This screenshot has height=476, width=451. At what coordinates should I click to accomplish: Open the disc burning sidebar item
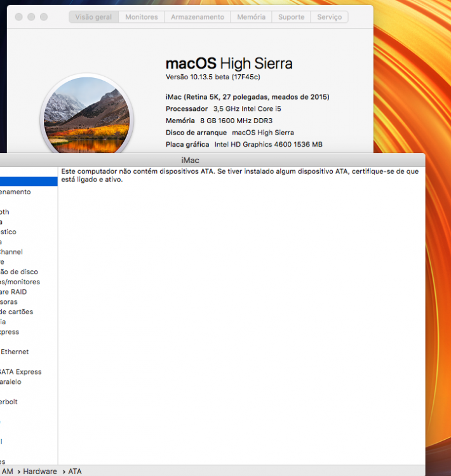[19, 272]
